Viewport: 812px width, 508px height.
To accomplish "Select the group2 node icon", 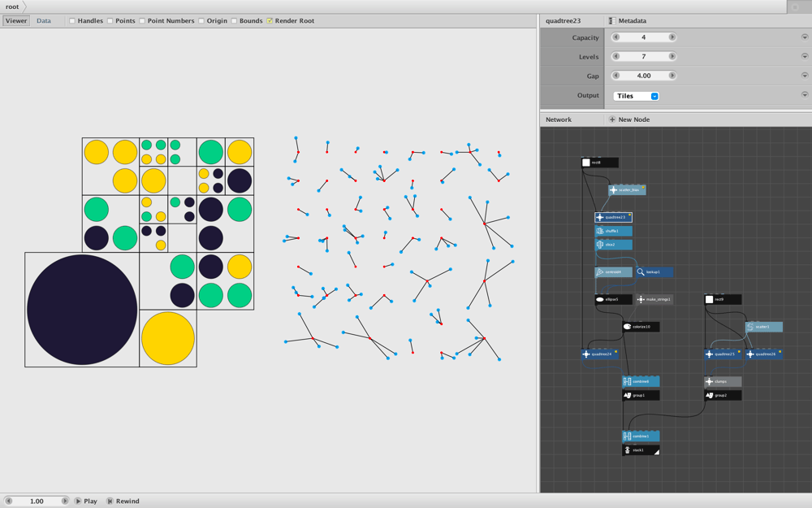I will click(x=710, y=395).
